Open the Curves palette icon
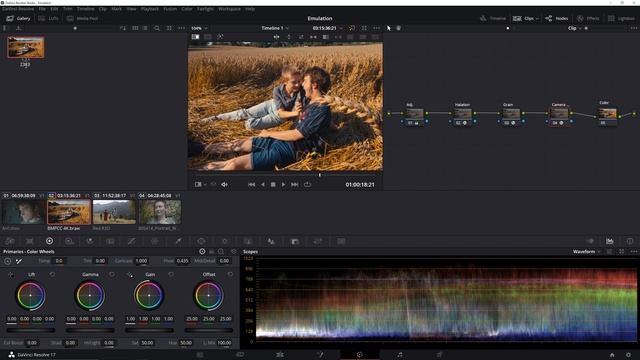Screen dimensions: 640x360 tap(131, 241)
